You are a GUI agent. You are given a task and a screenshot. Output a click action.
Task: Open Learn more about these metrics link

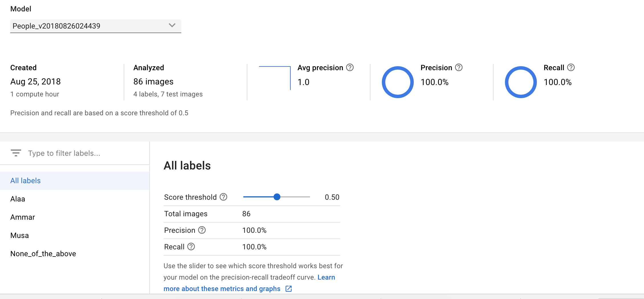click(222, 289)
